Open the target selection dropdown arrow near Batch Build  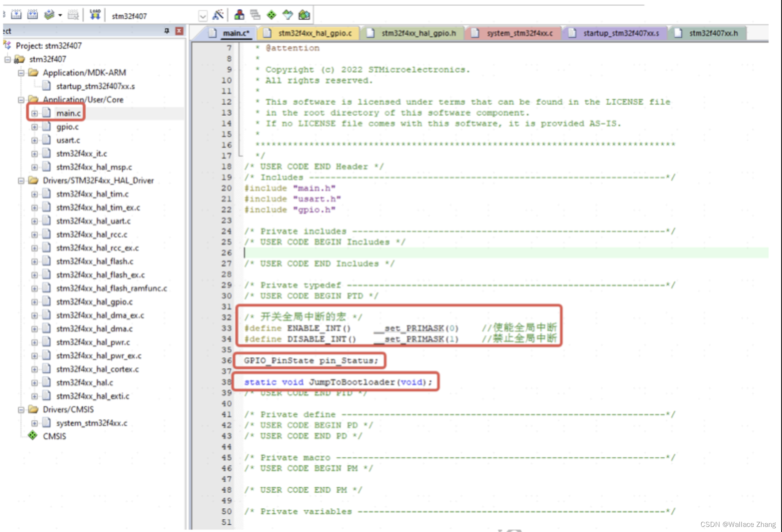coord(60,15)
